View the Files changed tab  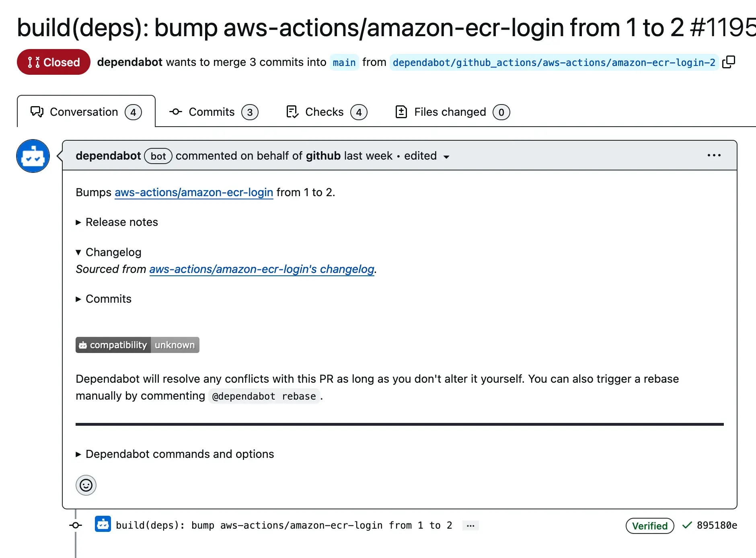tap(450, 112)
